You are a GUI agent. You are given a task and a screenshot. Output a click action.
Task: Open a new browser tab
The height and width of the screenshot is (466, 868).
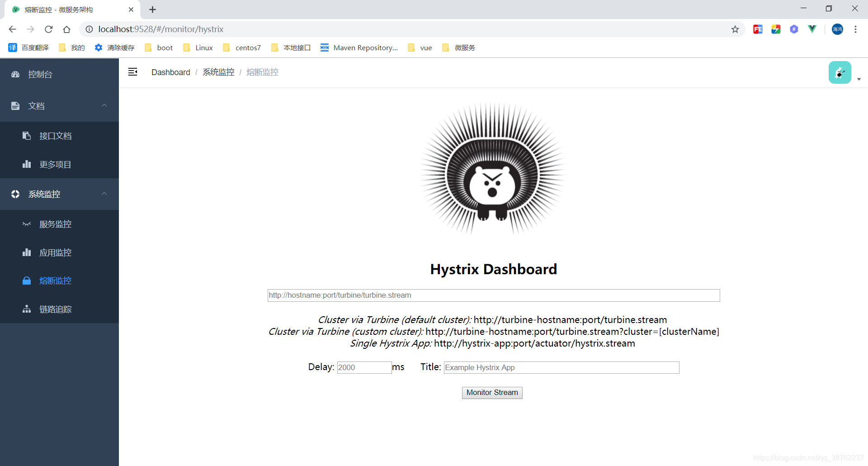click(x=153, y=10)
